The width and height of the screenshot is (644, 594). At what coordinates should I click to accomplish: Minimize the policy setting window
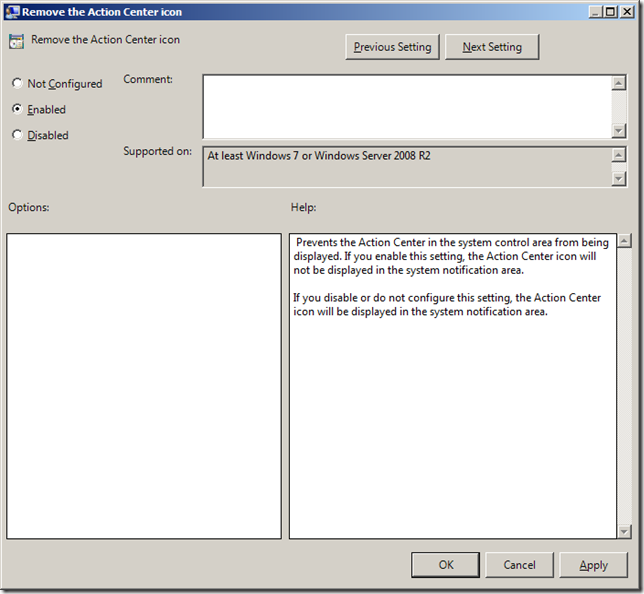[x=595, y=11]
